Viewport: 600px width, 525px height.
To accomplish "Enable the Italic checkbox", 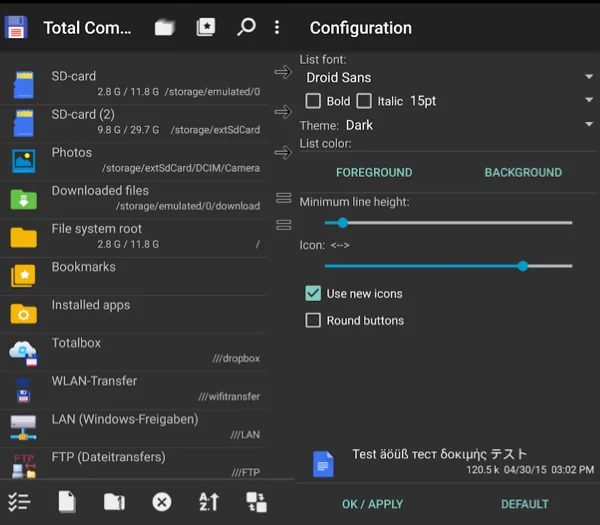I will 364,101.
